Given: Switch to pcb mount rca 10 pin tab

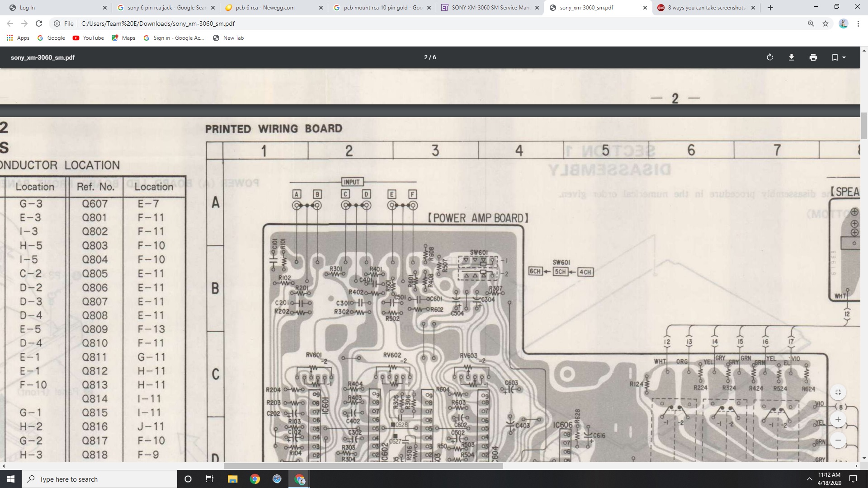Looking at the screenshot, I should click(x=382, y=8).
